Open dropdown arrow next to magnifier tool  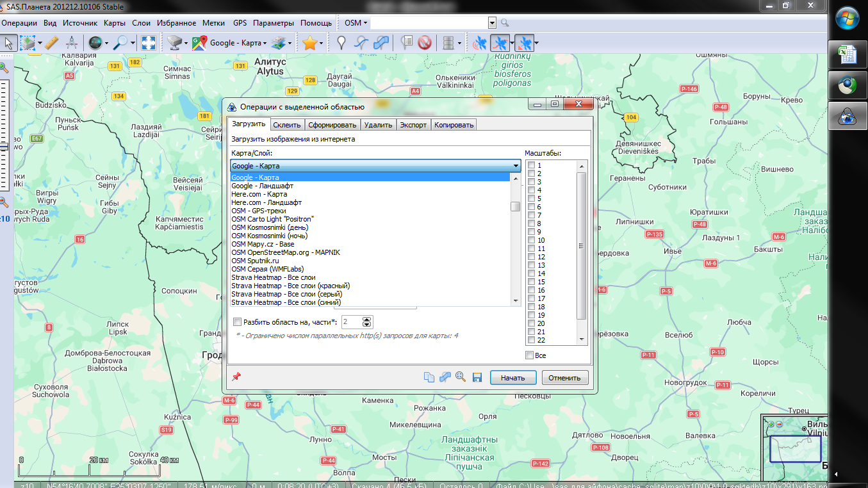click(x=133, y=43)
